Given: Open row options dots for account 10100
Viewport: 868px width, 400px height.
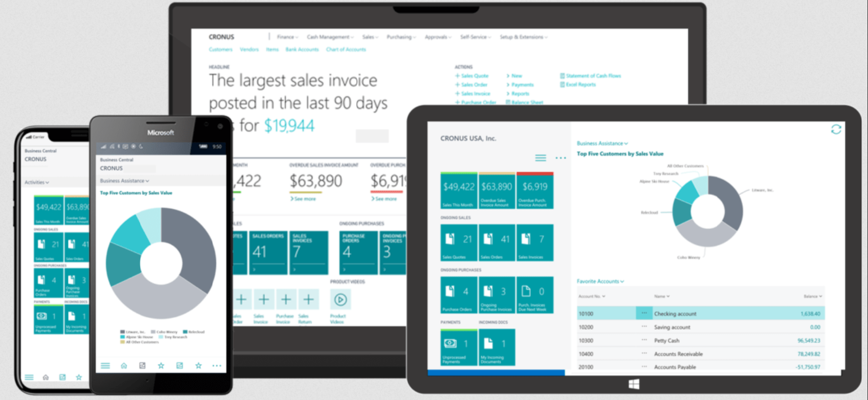Looking at the screenshot, I should click(x=644, y=313).
